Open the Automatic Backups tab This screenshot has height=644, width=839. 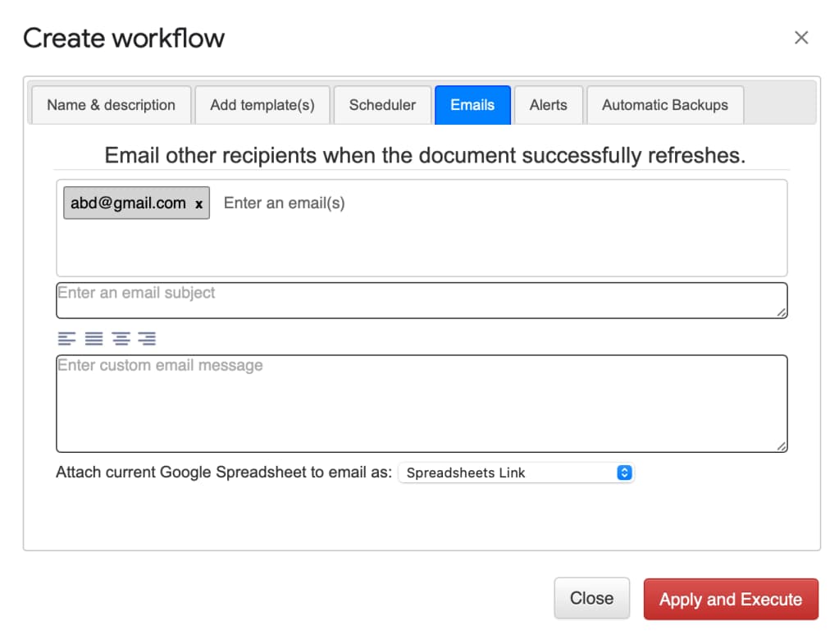coord(664,105)
